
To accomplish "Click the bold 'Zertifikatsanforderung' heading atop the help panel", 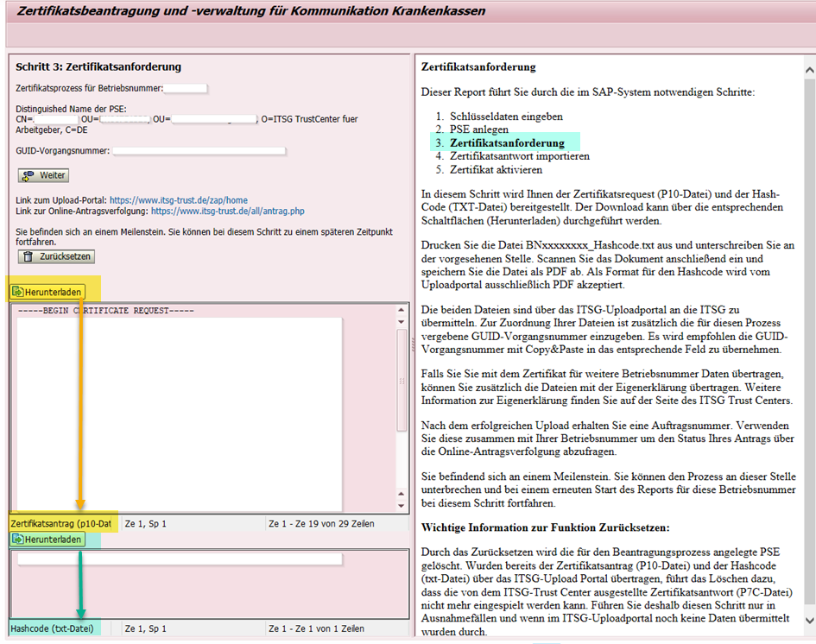I will pos(478,66).
